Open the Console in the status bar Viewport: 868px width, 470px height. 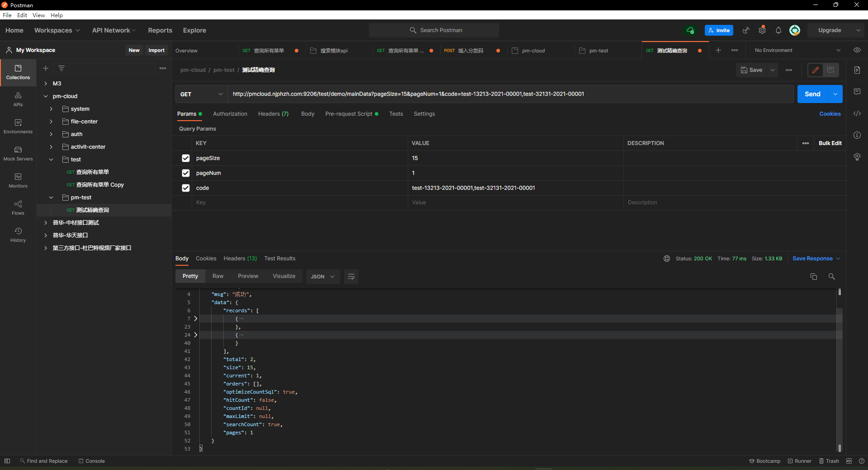point(91,461)
